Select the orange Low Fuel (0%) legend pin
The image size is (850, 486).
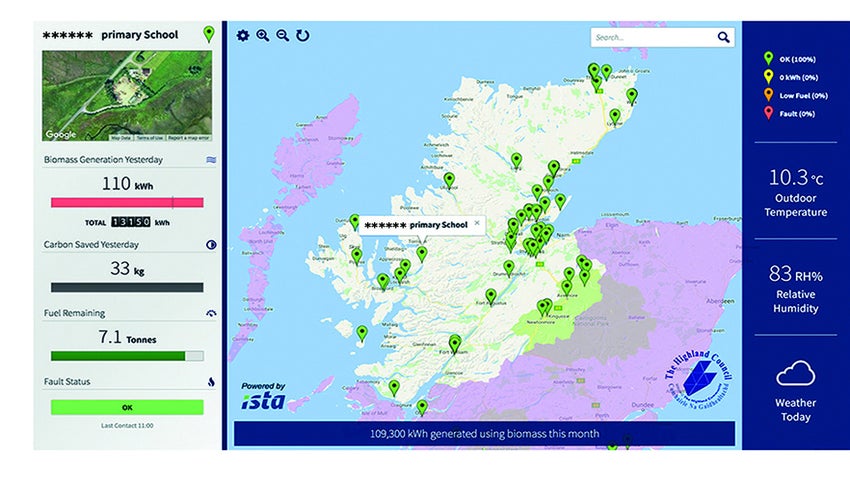click(768, 94)
